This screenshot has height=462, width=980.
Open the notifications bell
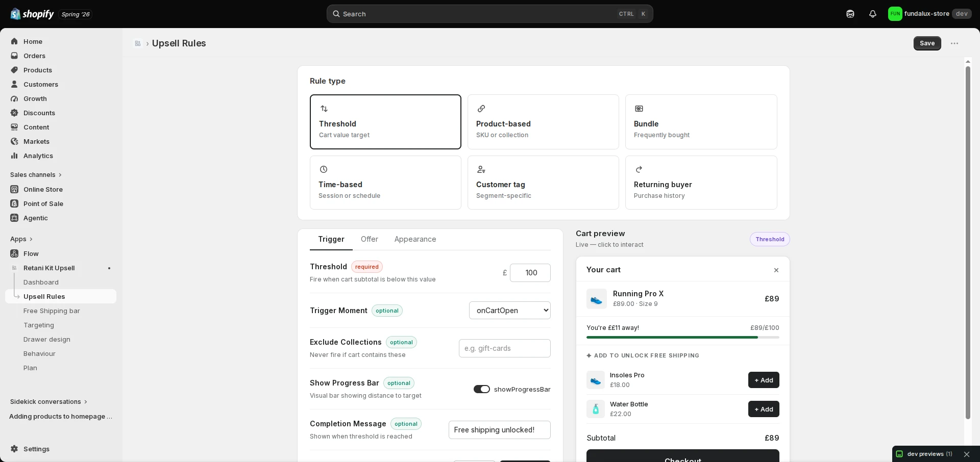click(x=873, y=14)
